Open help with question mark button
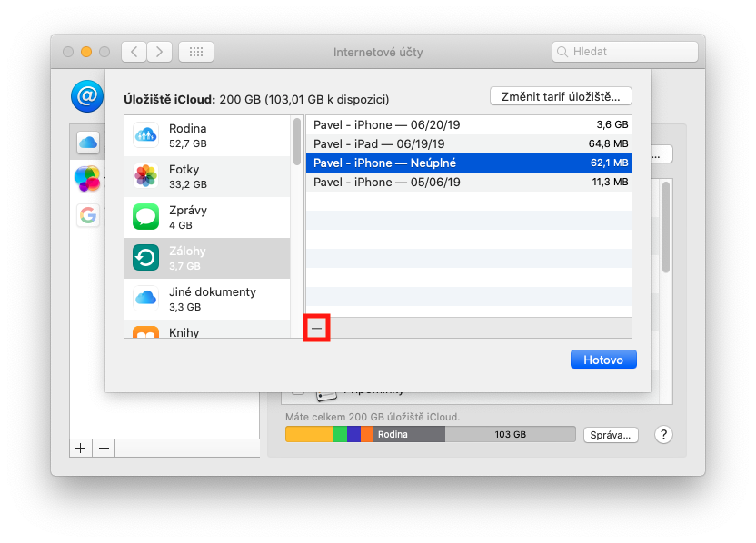 (x=663, y=435)
